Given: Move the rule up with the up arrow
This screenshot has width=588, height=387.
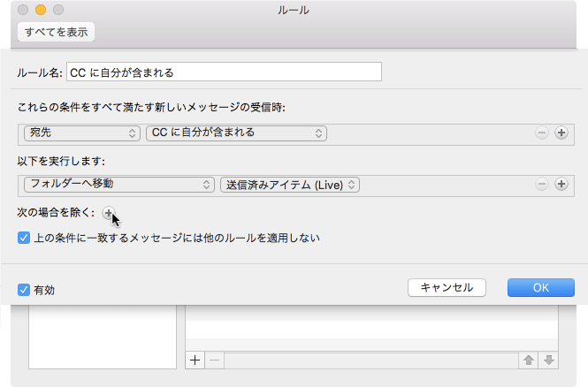Looking at the screenshot, I should pyautogui.click(x=529, y=360).
